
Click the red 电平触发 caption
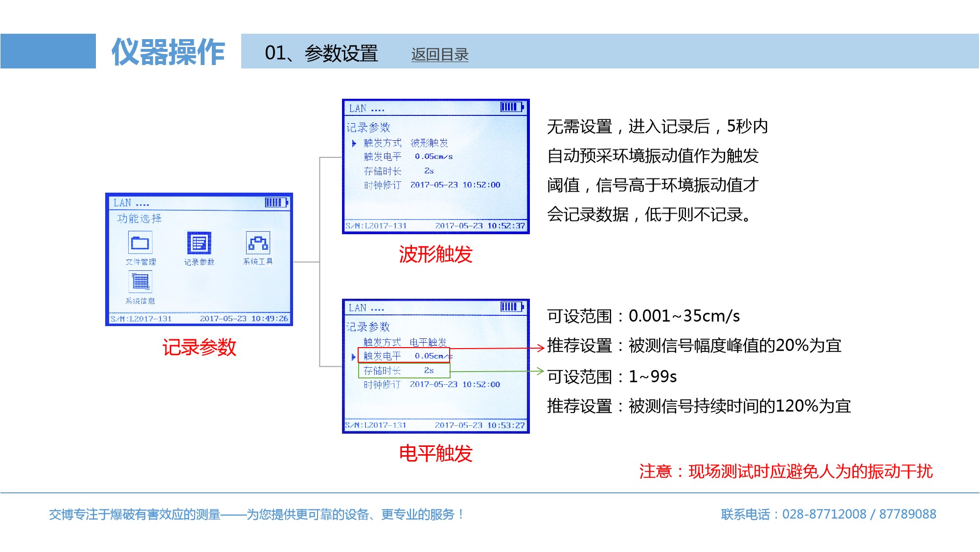coord(435,453)
